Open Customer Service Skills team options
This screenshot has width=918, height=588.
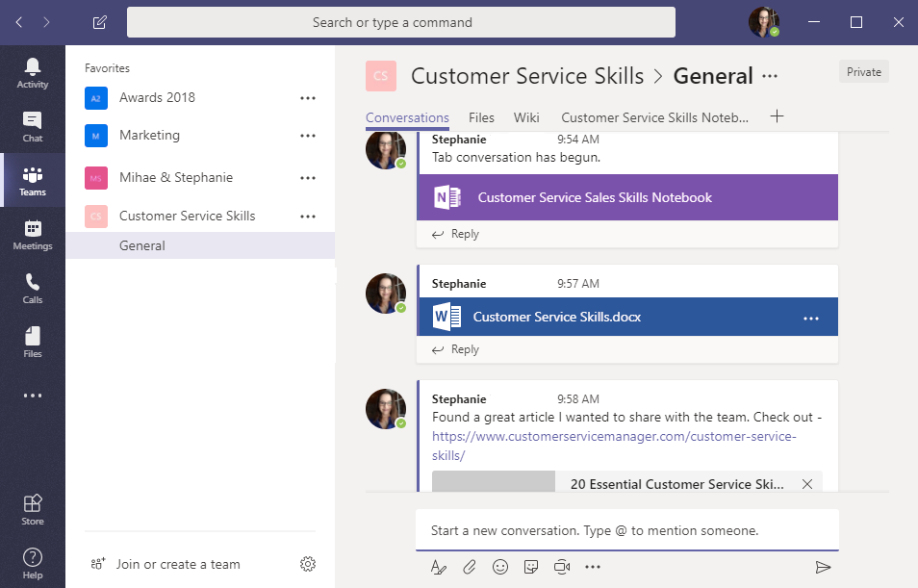(x=308, y=217)
